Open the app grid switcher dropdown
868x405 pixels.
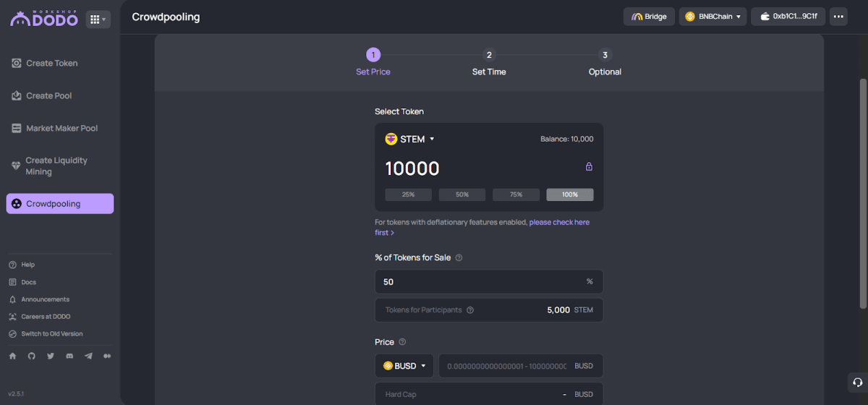pyautogui.click(x=98, y=20)
